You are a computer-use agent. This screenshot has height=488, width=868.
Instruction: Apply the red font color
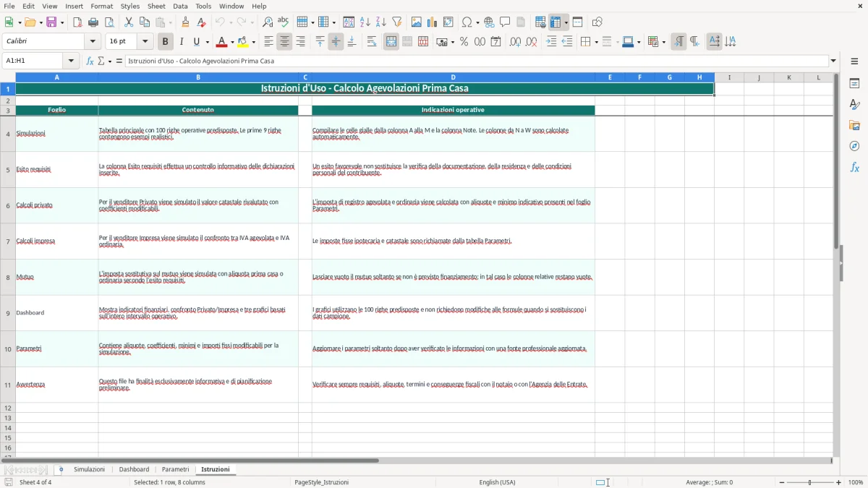(x=221, y=42)
